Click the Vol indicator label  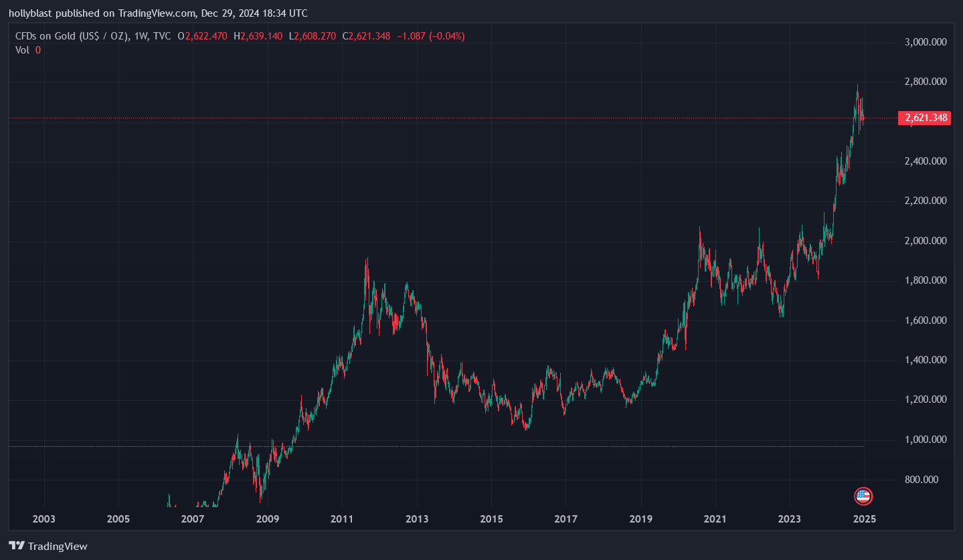click(x=23, y=50)
